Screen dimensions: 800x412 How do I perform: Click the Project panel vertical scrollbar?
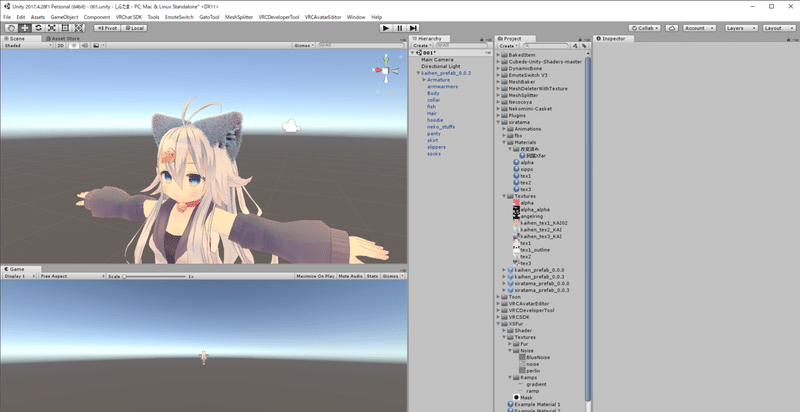coord(588,229)
